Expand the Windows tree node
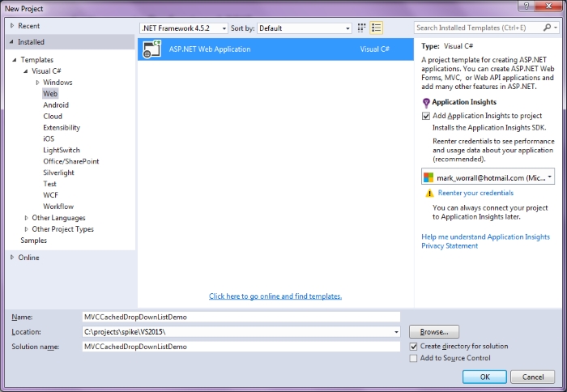Image resolution: width=567 pixels, height=392 pixels. (x=37, y=83)
